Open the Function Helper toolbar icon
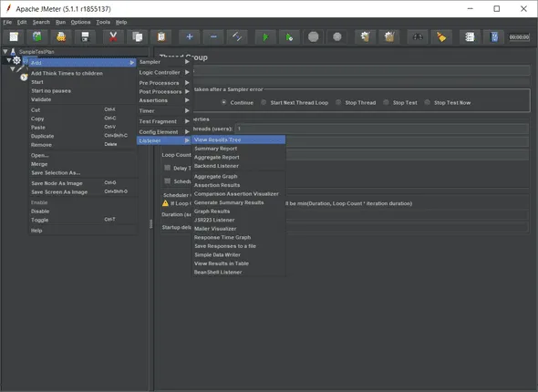Image resolution: width=538 pixels, height=392 pixels. pyautogui.click(x=470, y=36)
